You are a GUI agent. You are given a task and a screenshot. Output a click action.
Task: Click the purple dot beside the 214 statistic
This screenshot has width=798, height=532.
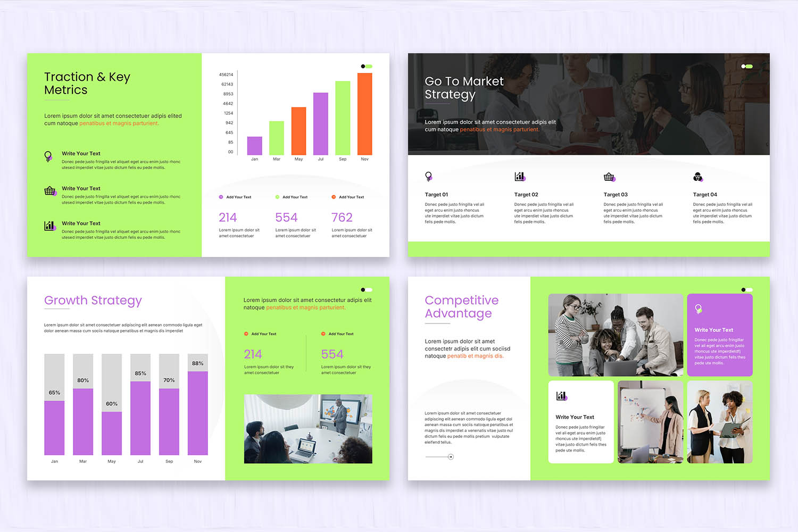click(x=220, y=197)
